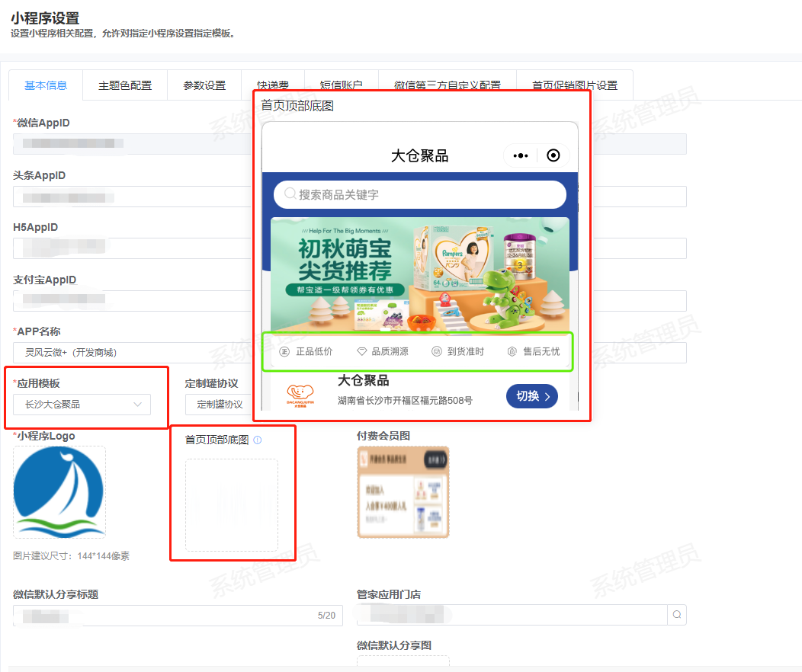Expand the 长沙大仓聚品 dropdown arrow
Viewport: 802px width, 672px height.
[137, 405]
